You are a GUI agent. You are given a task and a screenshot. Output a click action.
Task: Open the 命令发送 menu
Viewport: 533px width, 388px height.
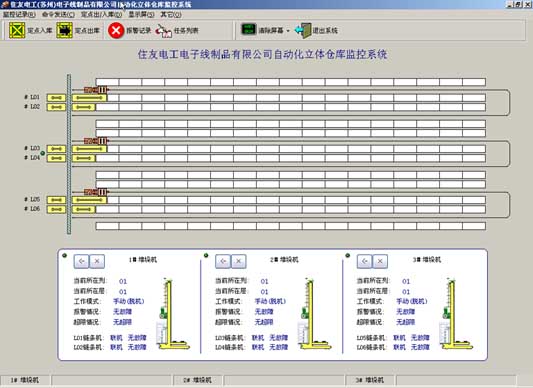[x=58, y=15]
